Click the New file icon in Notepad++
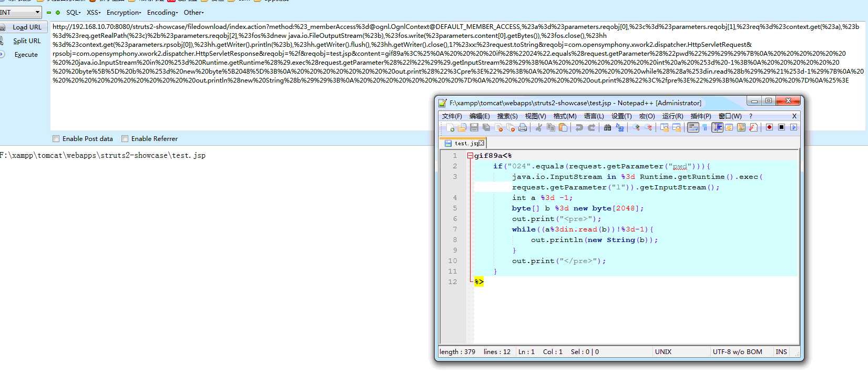The image size is (868, 373). point(450,127)
